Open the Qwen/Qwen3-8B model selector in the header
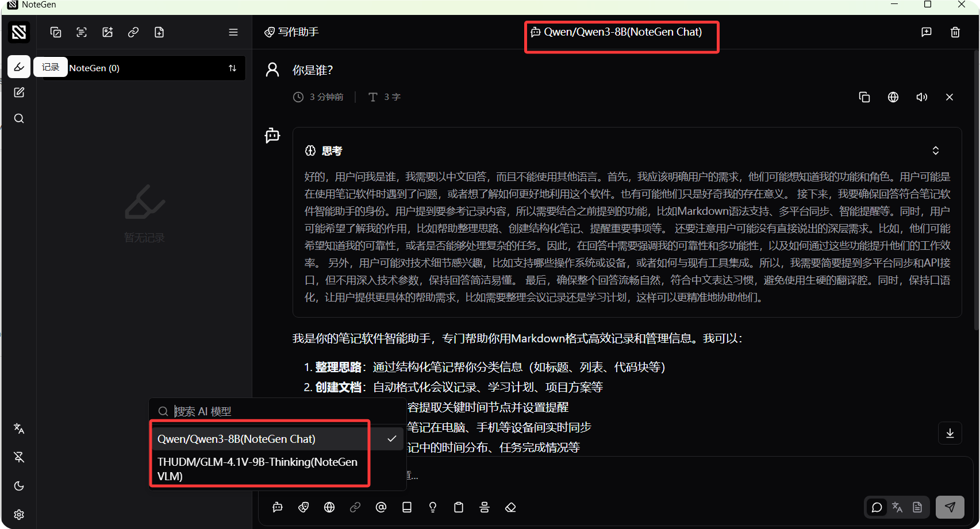Screen dimensions: 980x529 pos(616,32)
